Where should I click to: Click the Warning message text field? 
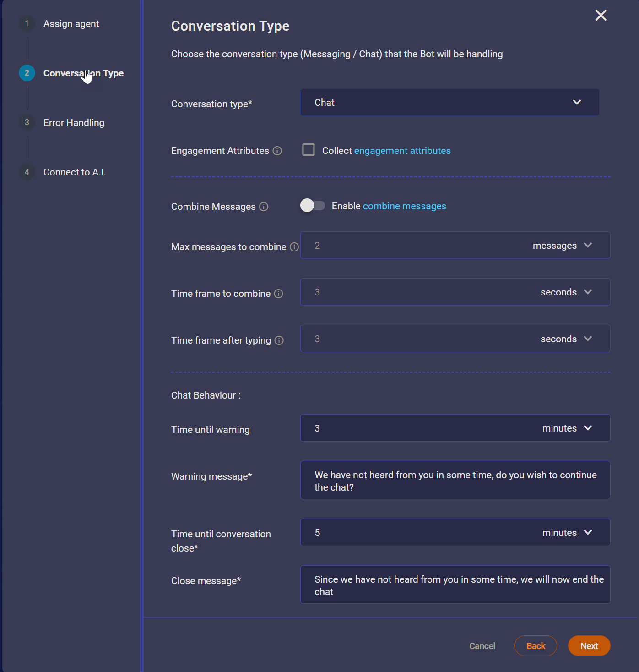click(x=455, y=481)
